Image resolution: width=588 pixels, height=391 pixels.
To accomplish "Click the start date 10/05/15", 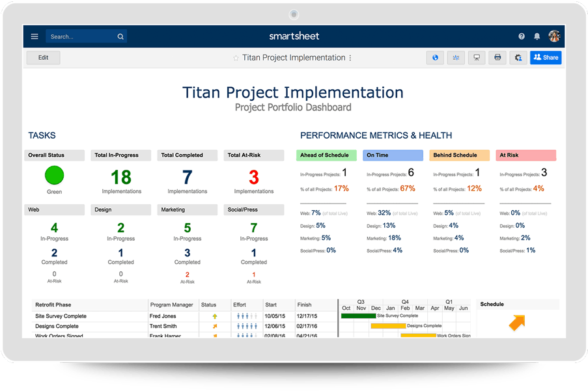I will (x=275, y=316).
